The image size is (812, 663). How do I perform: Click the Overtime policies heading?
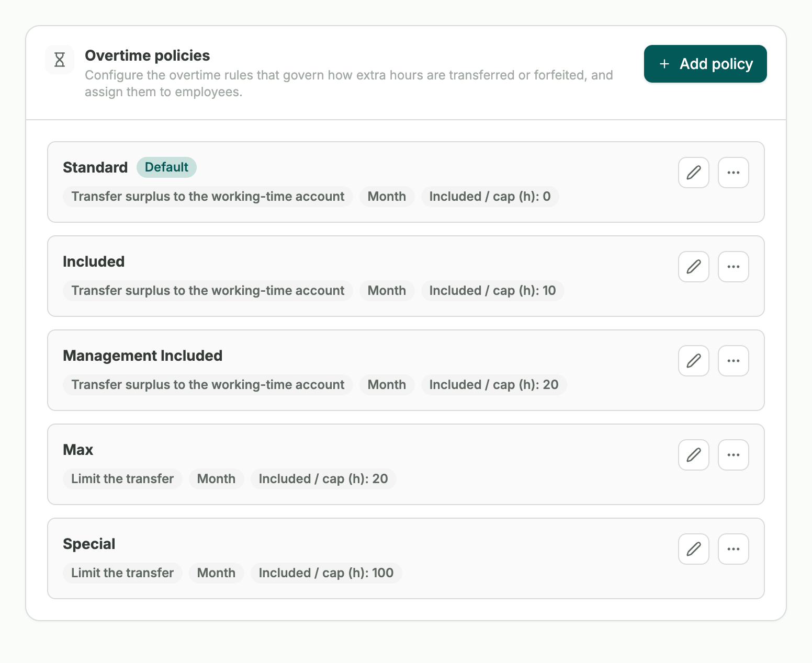pos(148,55)
